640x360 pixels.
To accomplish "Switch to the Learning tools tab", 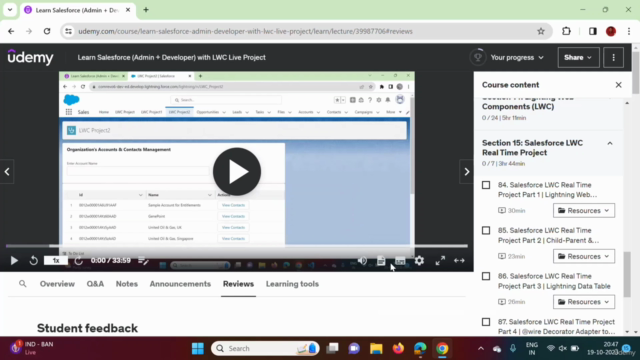I will coord(292,284).
